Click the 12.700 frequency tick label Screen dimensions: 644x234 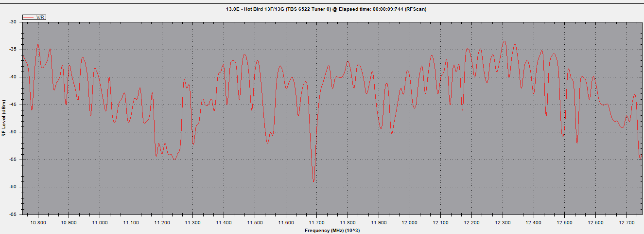(x=627, y=222)
